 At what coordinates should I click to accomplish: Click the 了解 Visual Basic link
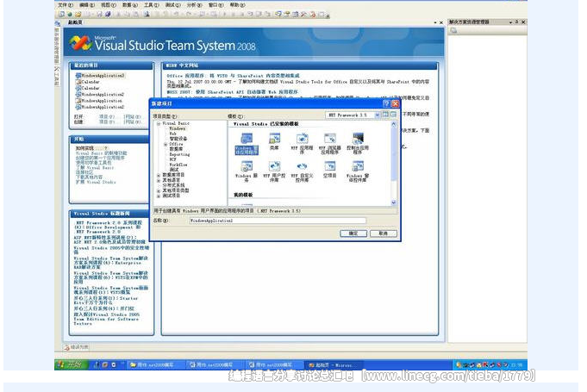click(x=95, y=168)
